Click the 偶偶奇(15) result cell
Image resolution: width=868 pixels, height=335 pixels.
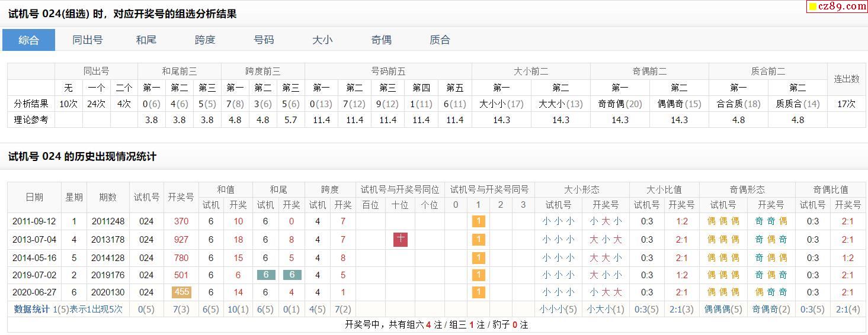[679, 104]
